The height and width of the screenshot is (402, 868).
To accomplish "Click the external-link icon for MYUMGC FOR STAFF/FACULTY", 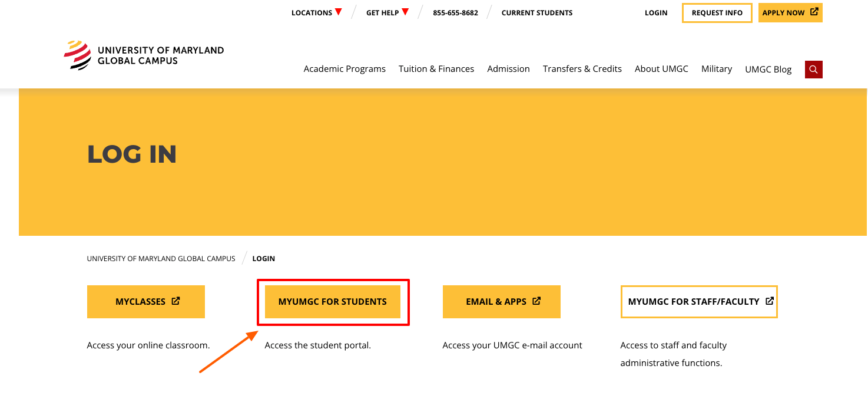I will [x=770, y=301].
